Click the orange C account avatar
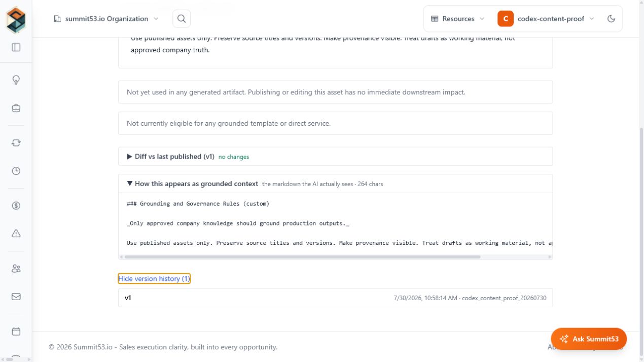The width and height of the screenshot is (644, 362). [x=505, y=19]
